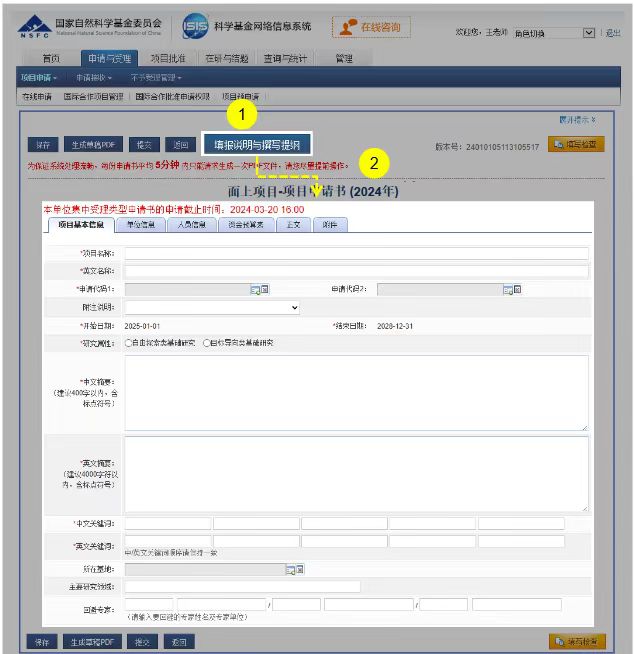
Task: Clear 申请代码2 with its X icon
Action: (517, 289)
